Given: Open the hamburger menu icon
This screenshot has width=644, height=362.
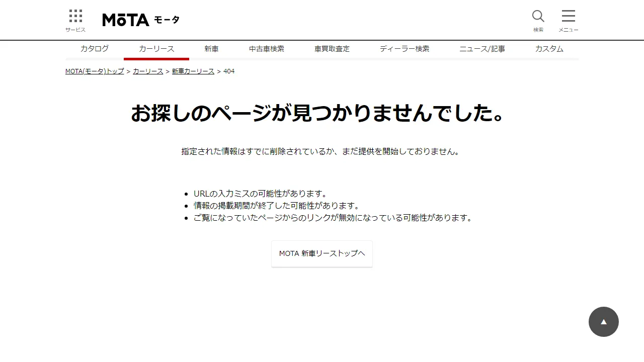Looking at the screenshot, I should (568, 16).
